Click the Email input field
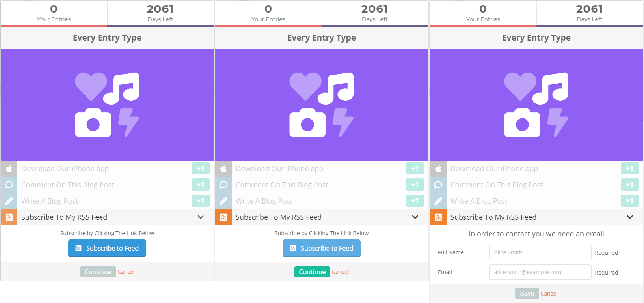 tap(540, 272)
